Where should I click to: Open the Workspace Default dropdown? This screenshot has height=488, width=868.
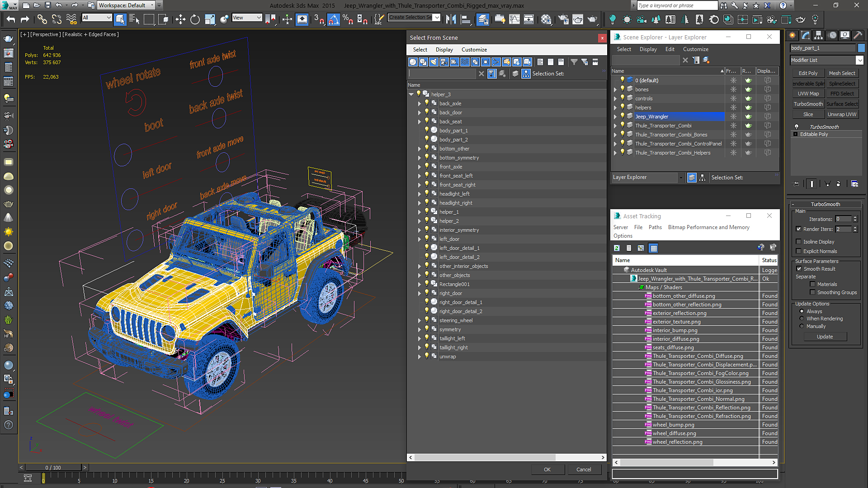(126, 5)
